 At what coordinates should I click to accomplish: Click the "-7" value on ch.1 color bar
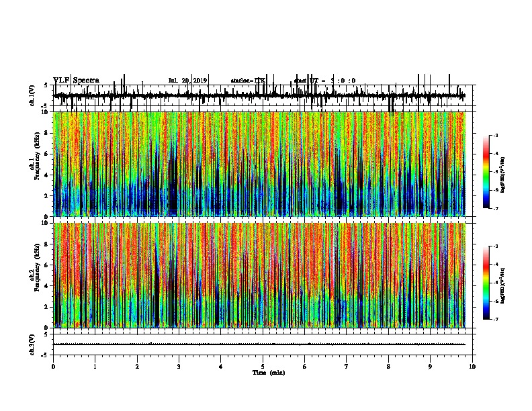tap(496, 208)
